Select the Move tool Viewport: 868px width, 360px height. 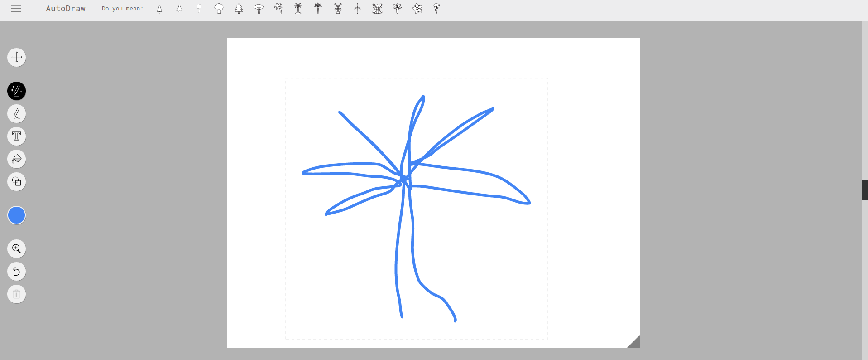pyautogui.click(x=17, y=57)
